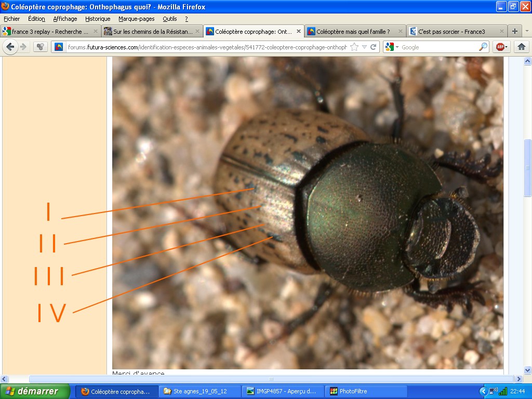Screen dimensions: 532x399
Task: Reload the current page
Action: click(x=373, y=47)
